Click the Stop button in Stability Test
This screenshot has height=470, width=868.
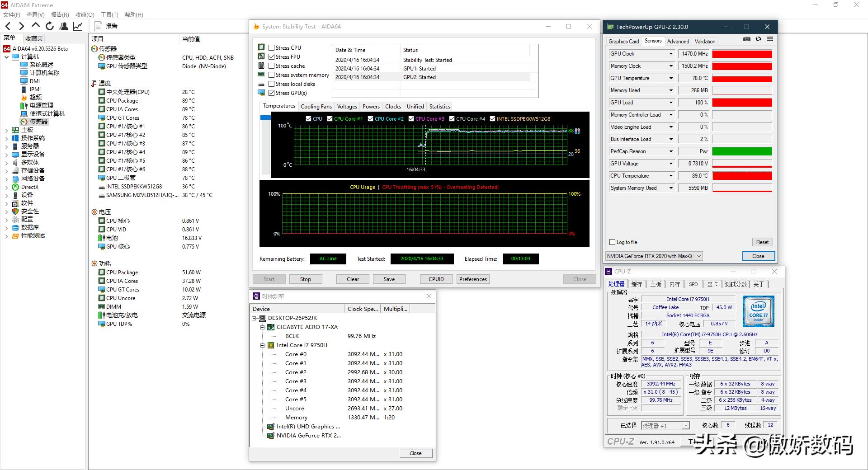(x=305, y=279)
